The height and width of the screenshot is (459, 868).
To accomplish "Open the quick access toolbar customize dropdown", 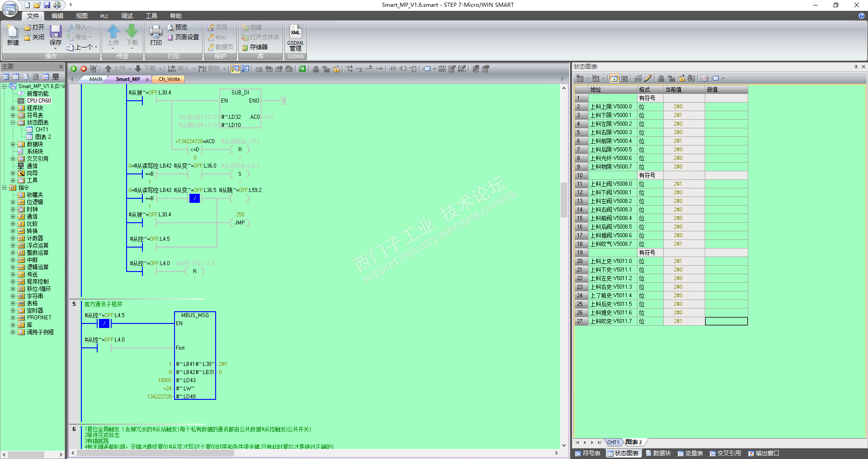I will click(71, 5).
